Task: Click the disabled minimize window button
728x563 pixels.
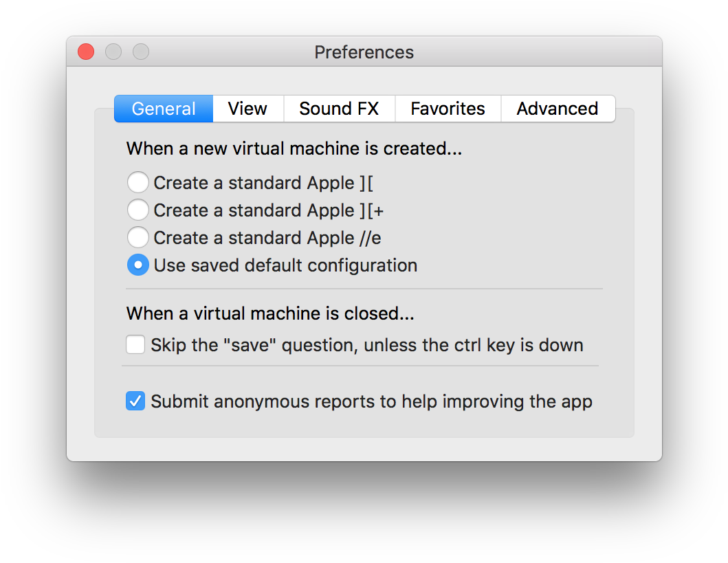Action: (113, 52)
